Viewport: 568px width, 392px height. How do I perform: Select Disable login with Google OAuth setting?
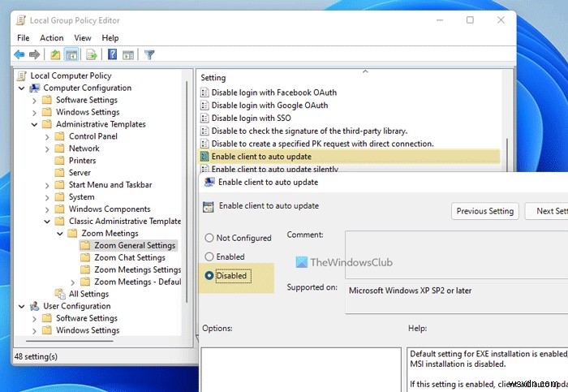tap(269, 106)
